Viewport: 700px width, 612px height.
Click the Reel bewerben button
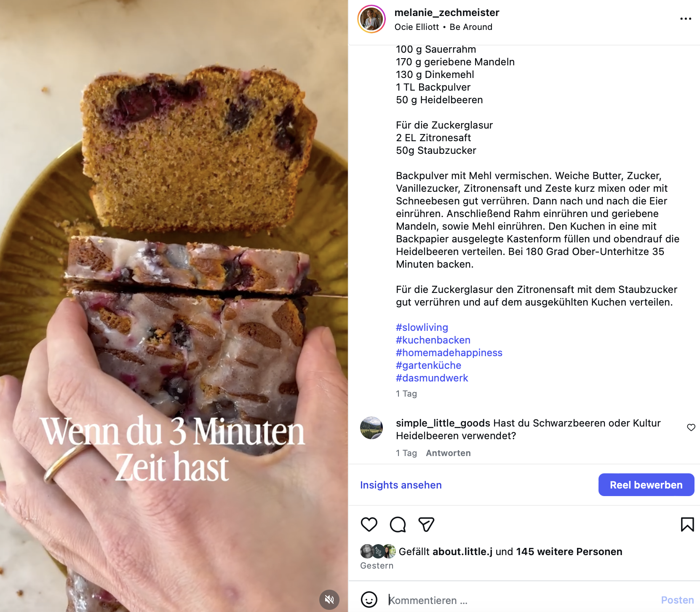coord(646,485)
